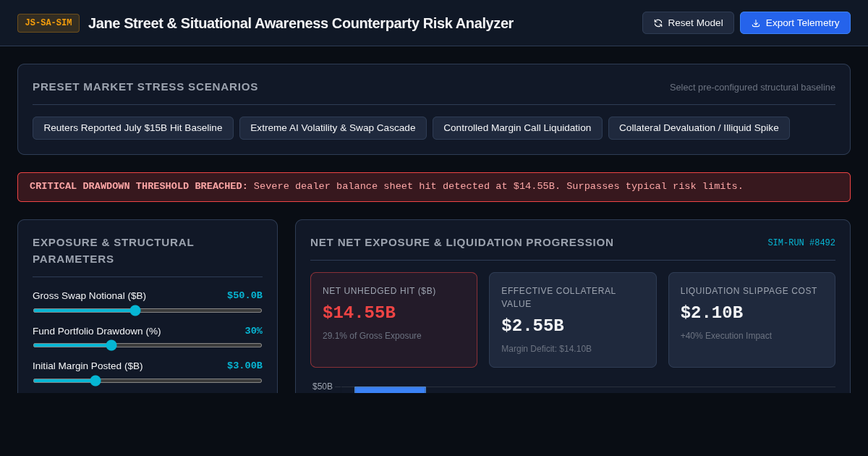Click the Gross Swap Notional ($B) label

89,295
